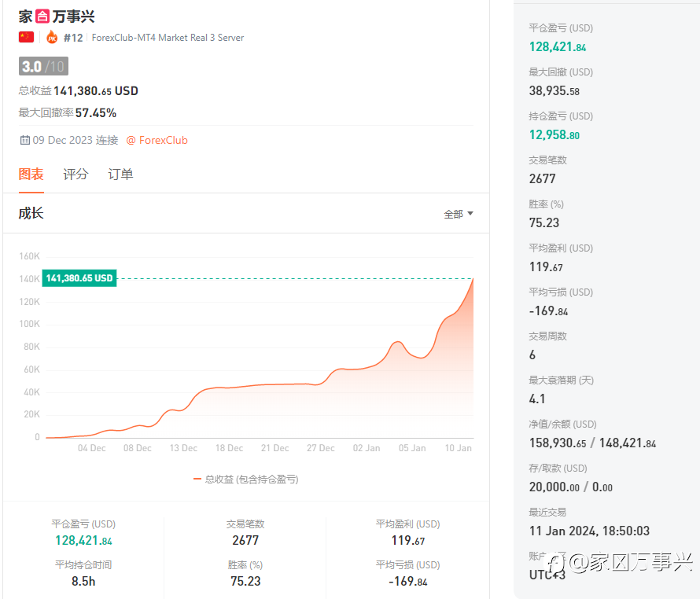Image resolution: width=700 pixels, height=599 pixels.
Task: Switch to the 图表 tab
Action: (31, 174)
